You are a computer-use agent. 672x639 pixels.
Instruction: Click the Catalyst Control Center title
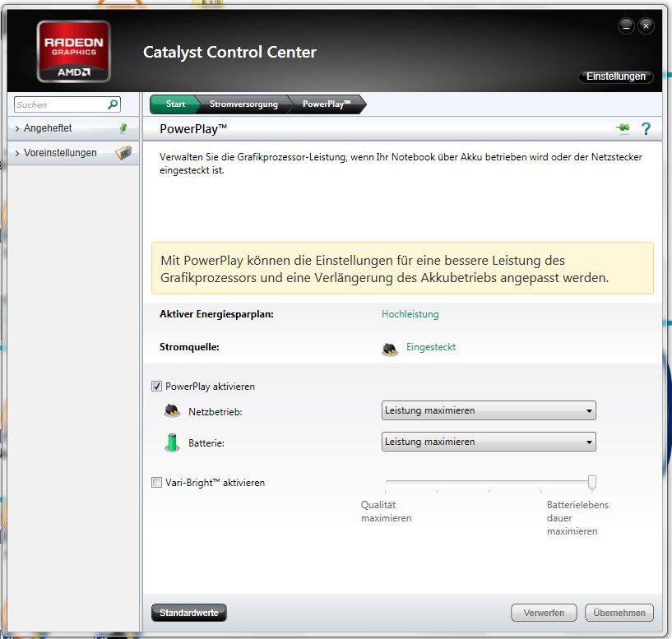tap(229, 53)
